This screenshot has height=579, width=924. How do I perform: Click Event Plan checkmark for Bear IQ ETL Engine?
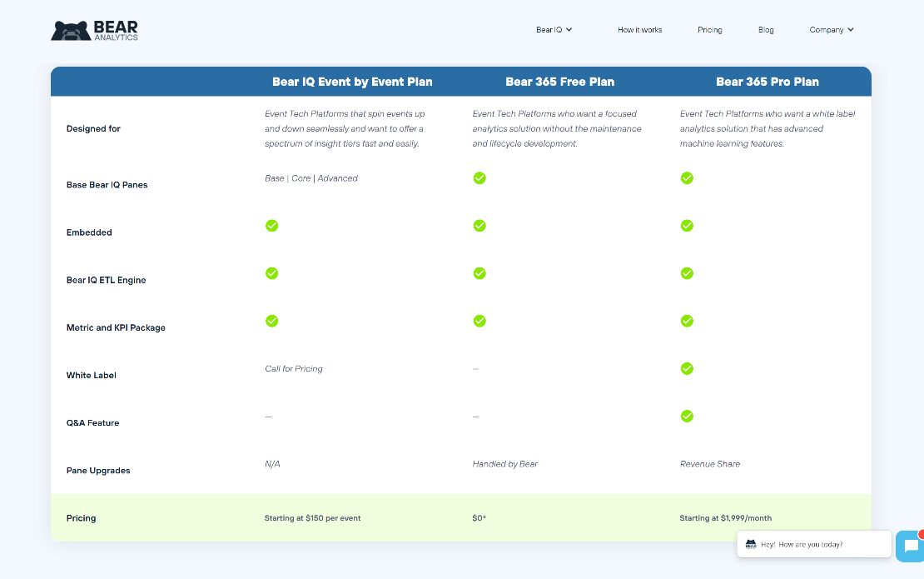(271, 273)
